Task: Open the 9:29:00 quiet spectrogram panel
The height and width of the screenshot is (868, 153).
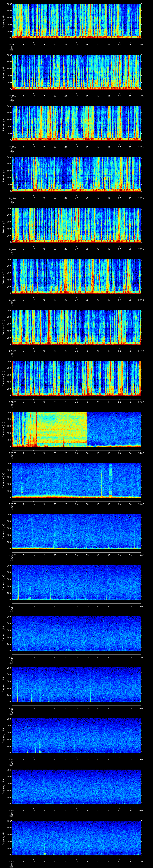Action: click(x=76, y=787)
